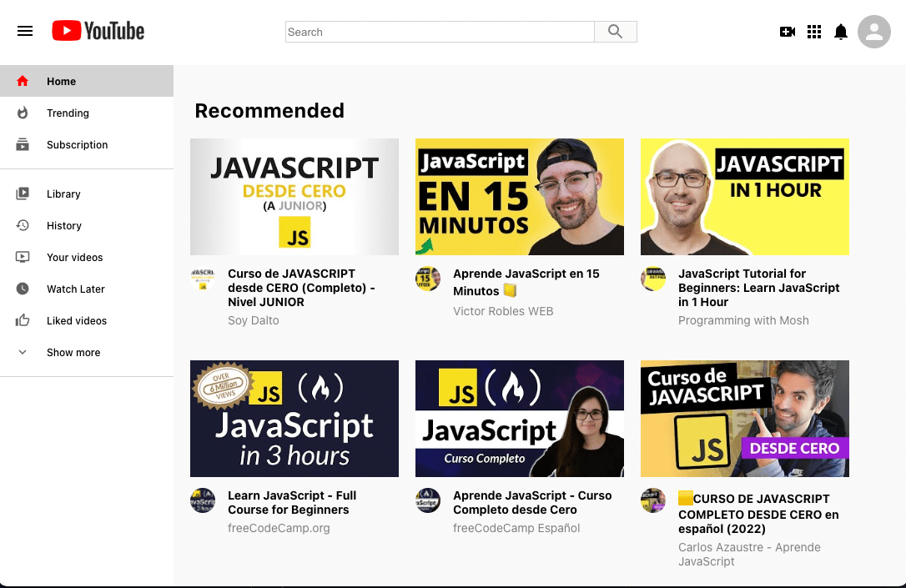The width and height of the screenshot is (906, 588).
Task: Open title Curso de JAVASCRIPT desde CERO (Completo)
Action: point(301,288)
